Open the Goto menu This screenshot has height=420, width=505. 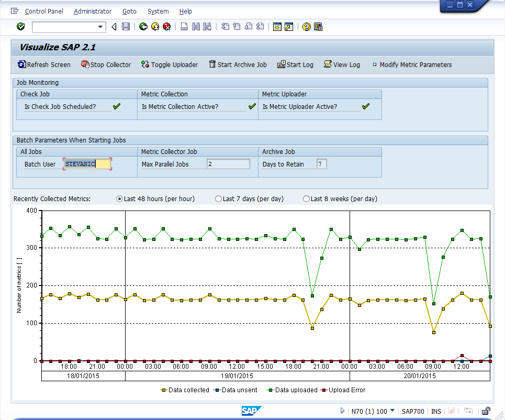(x=129, y=12)
